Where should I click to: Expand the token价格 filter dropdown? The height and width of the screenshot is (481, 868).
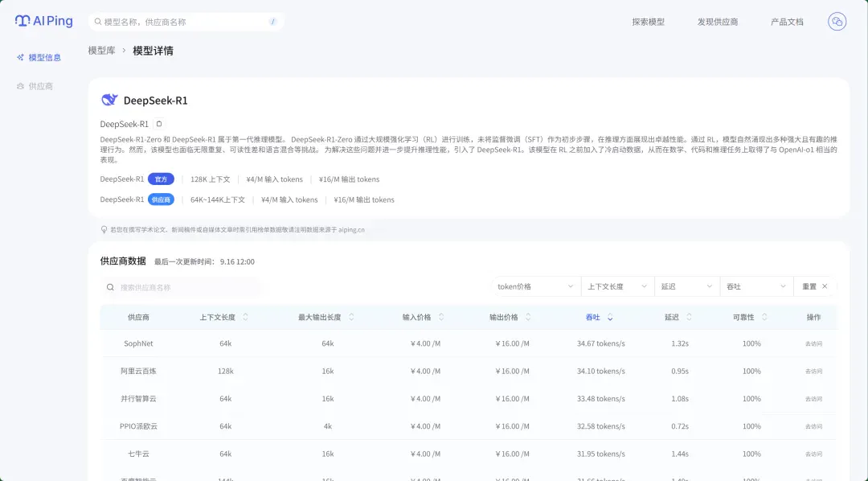535,286
